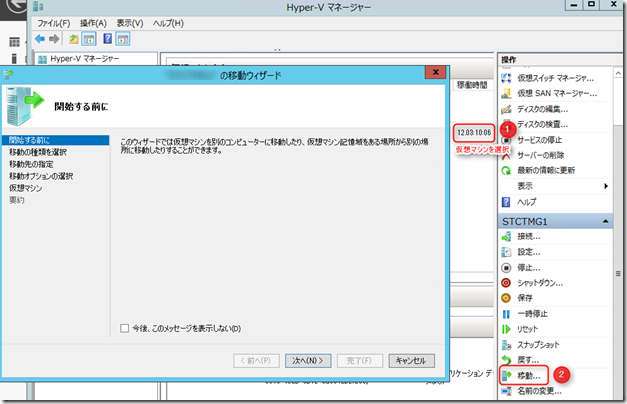Check 今後、このメッセージを表示しない checkbox
Viewport: 627px width, 404px height.
coord(124,328)
